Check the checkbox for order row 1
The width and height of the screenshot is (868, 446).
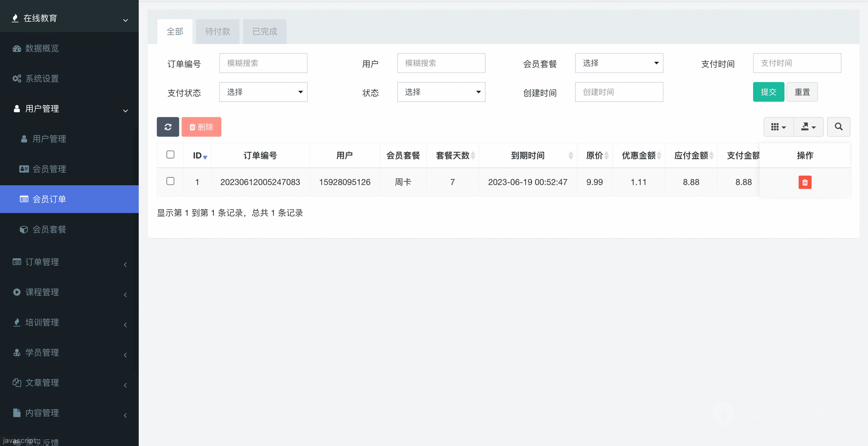click(x=170, y=181)
